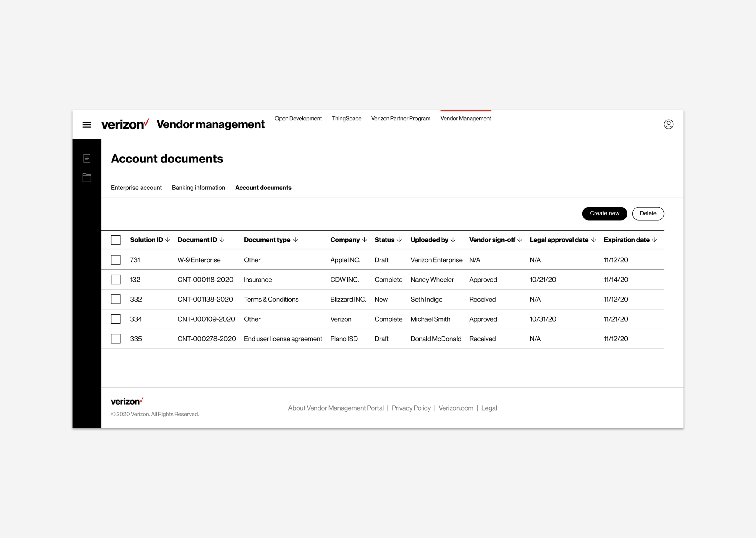Click uploader name Donald McDonald
756x538 pixels.
coord(435,339)
